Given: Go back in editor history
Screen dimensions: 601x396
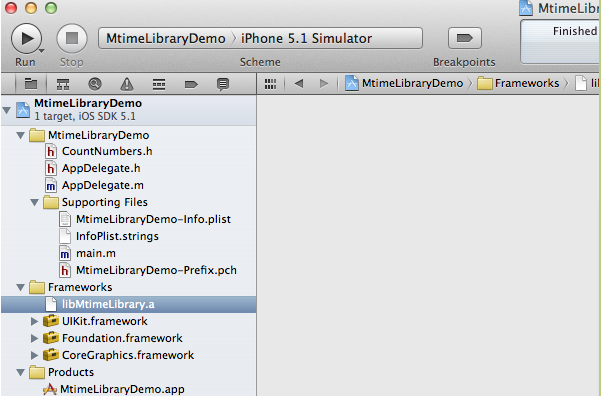Looking at the screenshot, I should pos(299,83).
